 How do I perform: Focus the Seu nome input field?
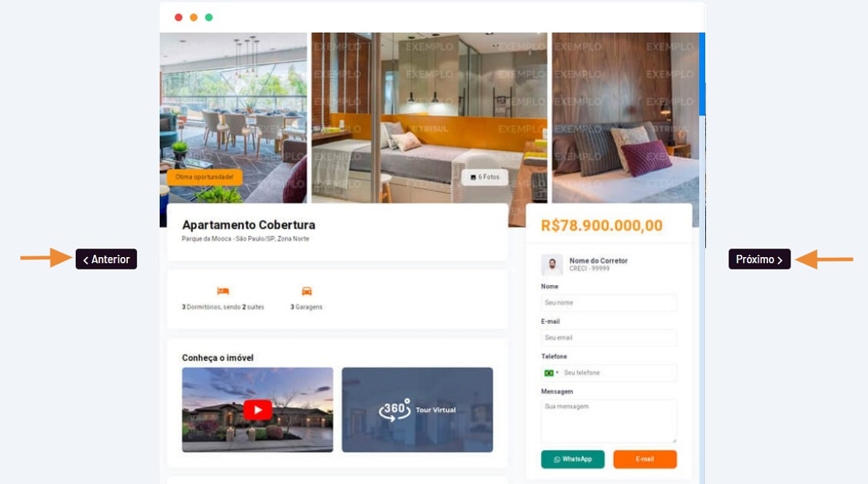[x=608, y=303]
